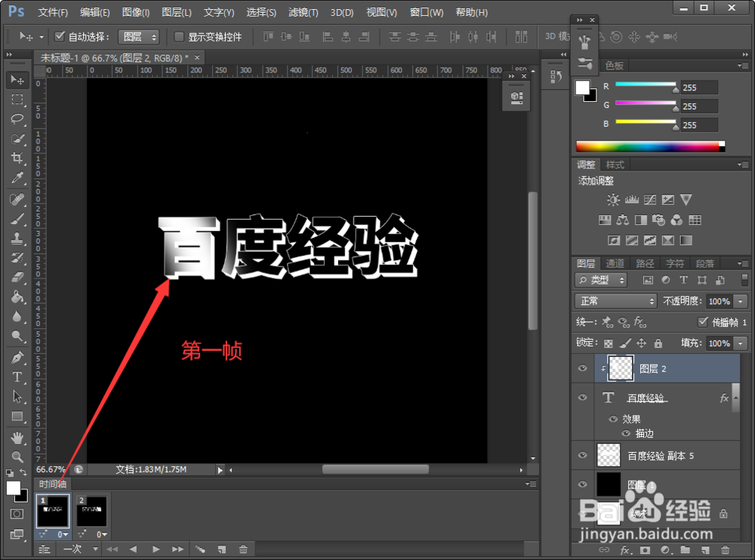Image resolution: width=755 pixels, height=560 pixels.
Task: Click the tween frames button
Action: tap(200, 549)
